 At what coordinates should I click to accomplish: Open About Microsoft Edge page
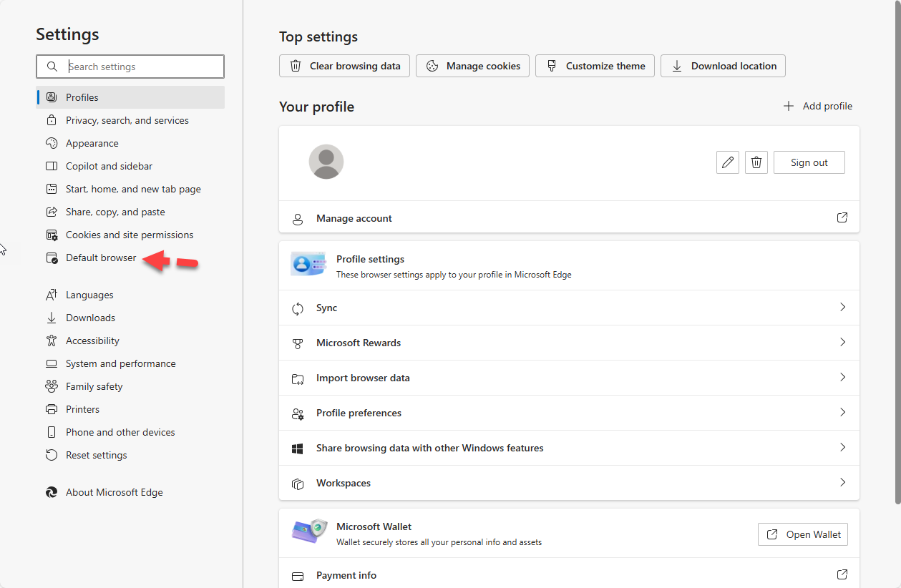pos(130,492)
